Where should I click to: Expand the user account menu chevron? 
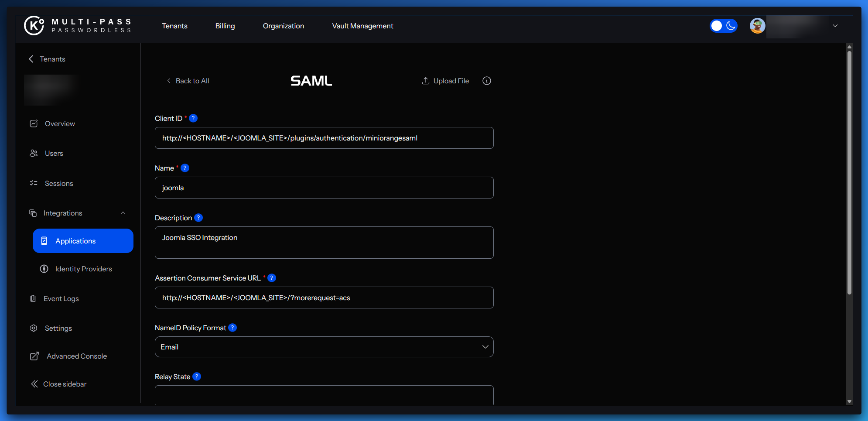pos(835,26)
